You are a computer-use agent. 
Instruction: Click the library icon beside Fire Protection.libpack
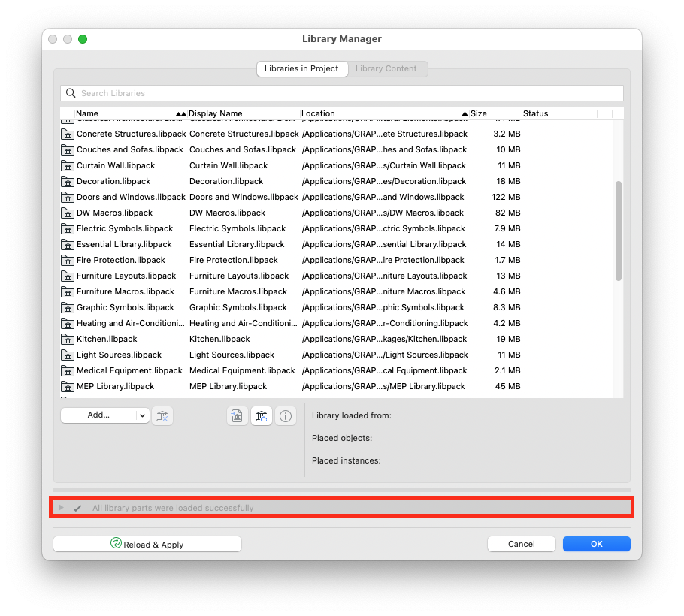[x=68, y=260]
